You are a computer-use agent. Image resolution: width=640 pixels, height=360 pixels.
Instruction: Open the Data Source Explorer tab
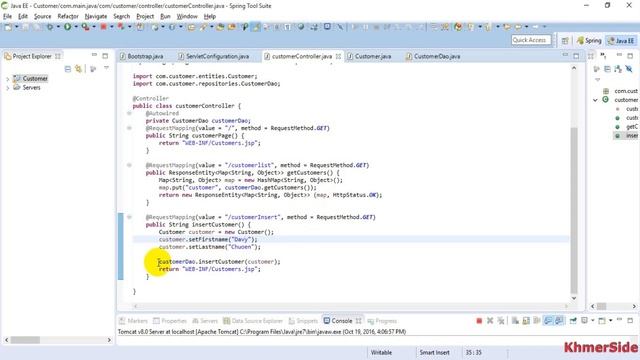point(253,321)
